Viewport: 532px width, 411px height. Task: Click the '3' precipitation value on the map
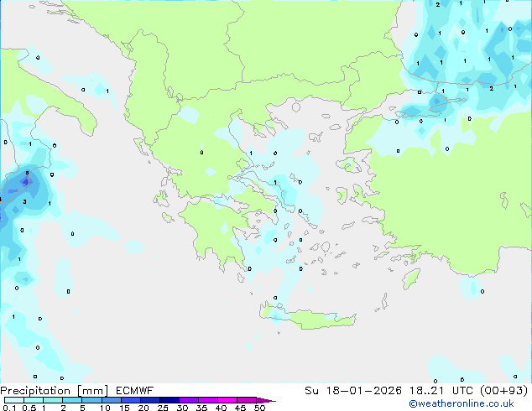click(x=25, y=202)
